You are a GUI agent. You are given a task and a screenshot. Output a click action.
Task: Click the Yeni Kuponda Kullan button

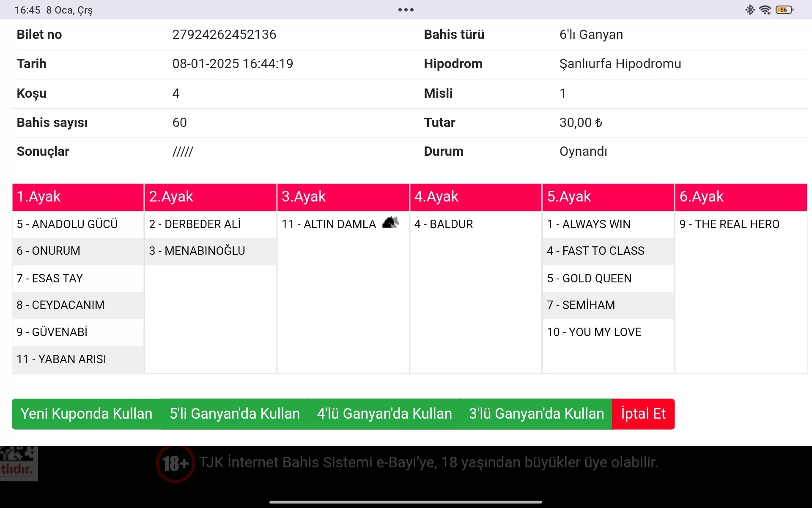click(x=86, y=414)
